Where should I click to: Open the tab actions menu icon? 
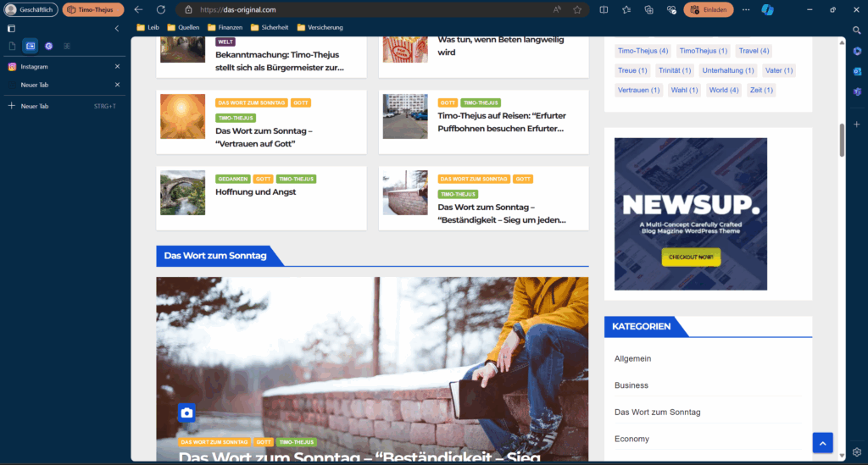[x=11, y=28]
